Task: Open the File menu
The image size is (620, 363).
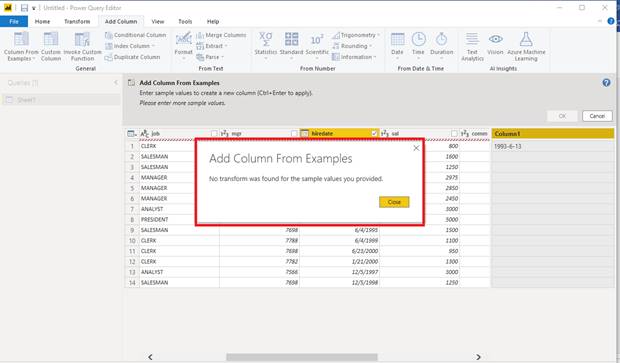Action: pyautogui.click(x=14, y=21)
